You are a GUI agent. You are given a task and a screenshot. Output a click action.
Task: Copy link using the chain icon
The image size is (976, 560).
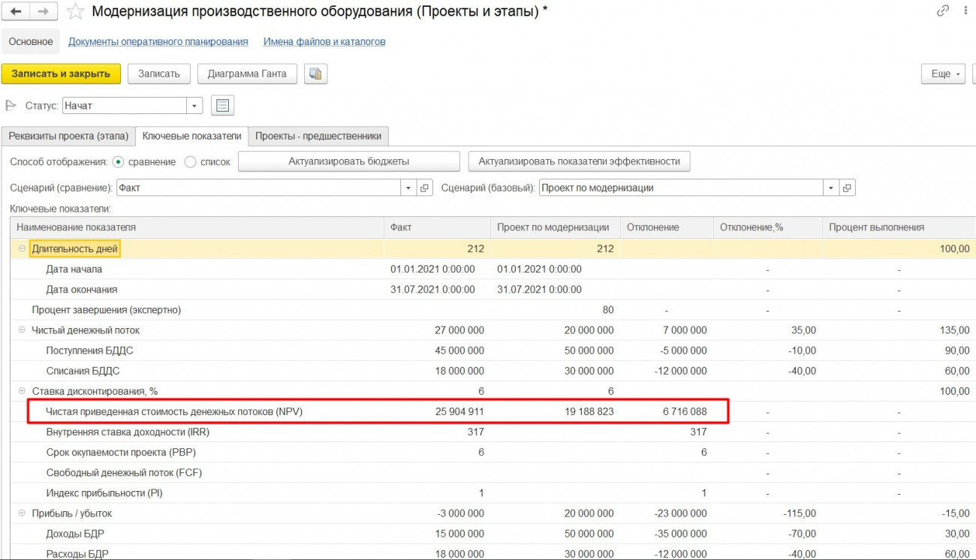(943, 11)
